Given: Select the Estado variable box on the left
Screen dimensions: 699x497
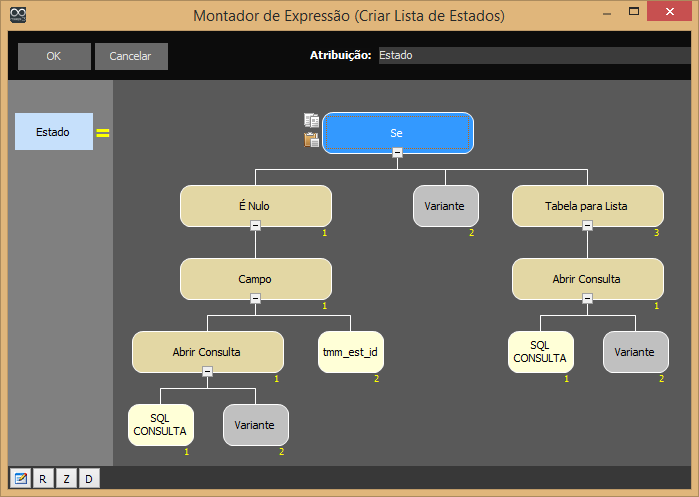Looking at the screenshot, I should click(53, 132).
